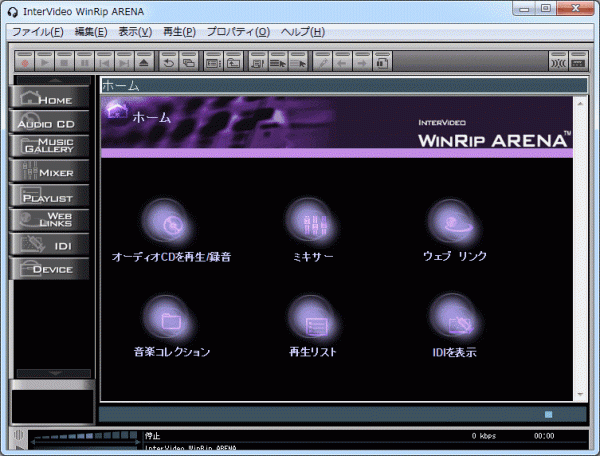Image resolution: width=600 pixels, height=456 pixels.
Task: Click the back arrow toolbar icon
Action: pyautogui.click(x=342, y=62)
